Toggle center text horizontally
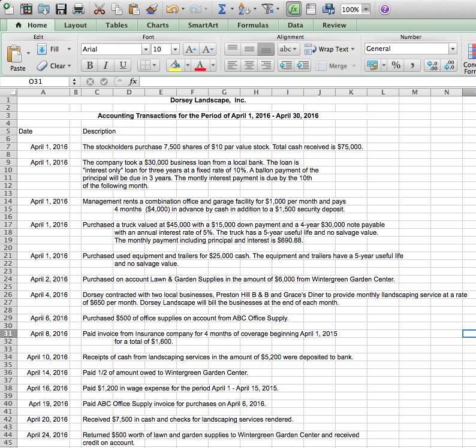The width and height of the screenshot is (476, 448). click(249, 65)
